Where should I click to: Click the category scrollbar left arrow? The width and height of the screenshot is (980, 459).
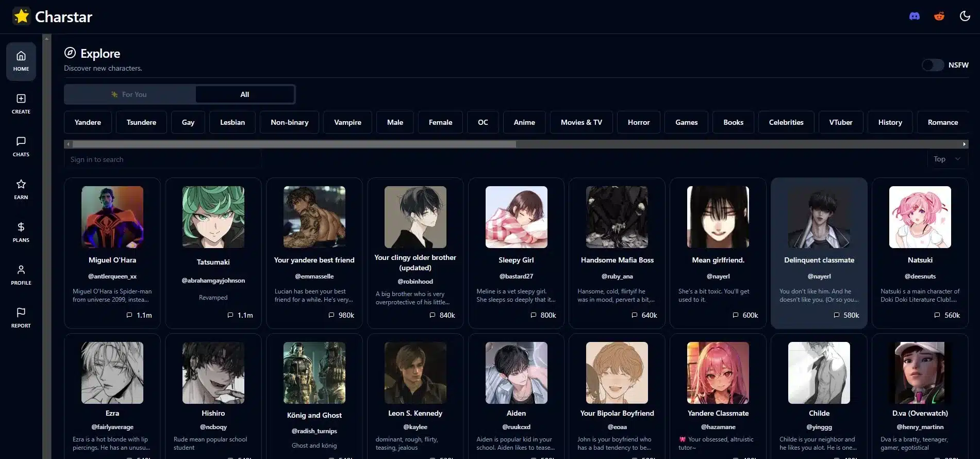click(68, 144)
